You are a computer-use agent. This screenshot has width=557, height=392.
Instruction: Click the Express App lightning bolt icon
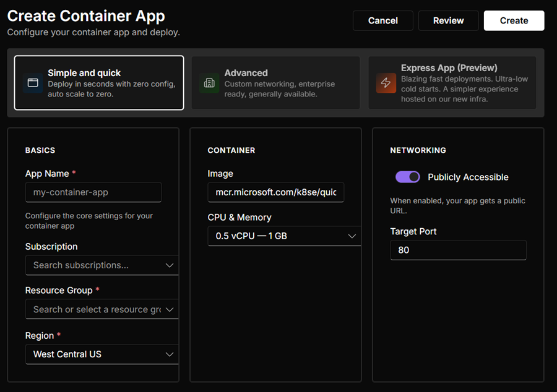tap(386, 83)
